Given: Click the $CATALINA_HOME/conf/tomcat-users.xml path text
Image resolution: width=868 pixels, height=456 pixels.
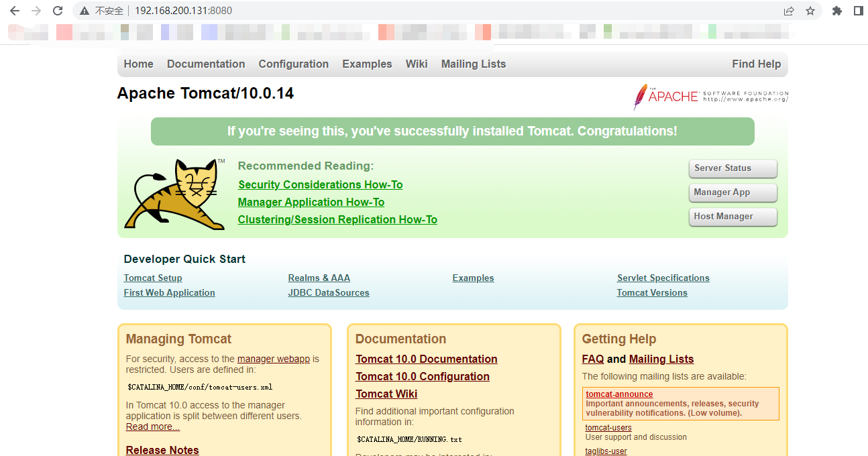Looking at the screenshot, I should [200, 387].
